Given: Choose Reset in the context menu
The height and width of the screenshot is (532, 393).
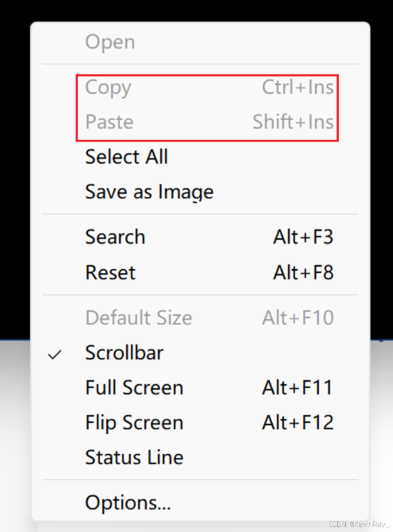Looking at the screenshot, I should coord(200,272).
